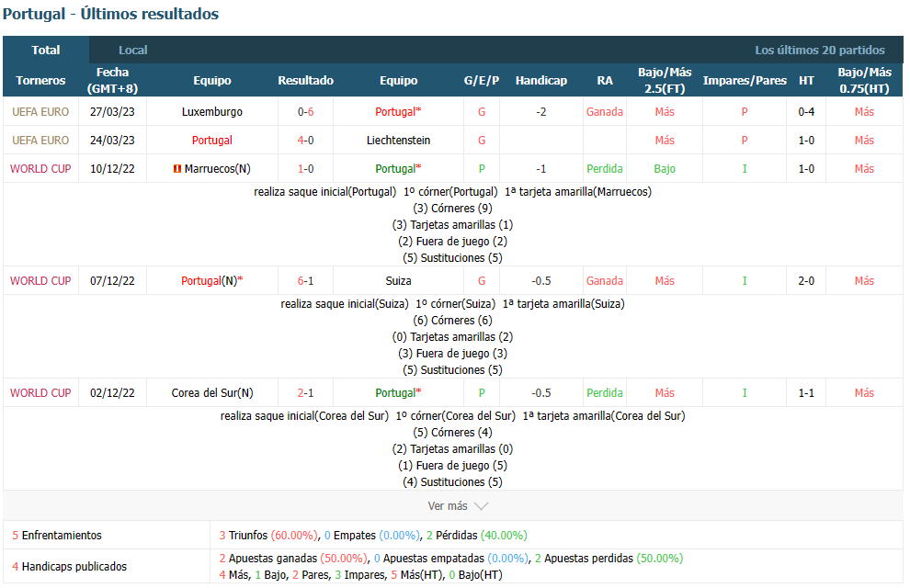Click 2 Apuestas ganadas (50.00%) summary text
Viewport: 910px width, 588px height.
[293, 559]
